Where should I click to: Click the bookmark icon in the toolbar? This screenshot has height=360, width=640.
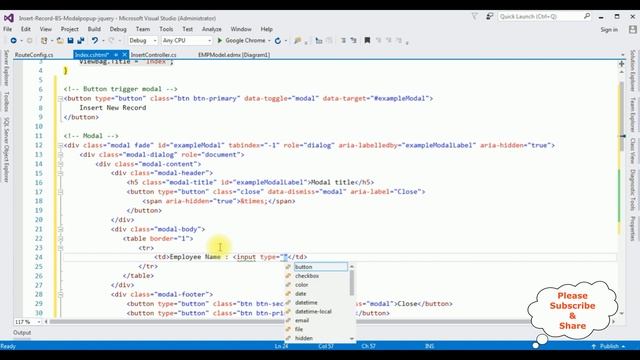(367, 40)
